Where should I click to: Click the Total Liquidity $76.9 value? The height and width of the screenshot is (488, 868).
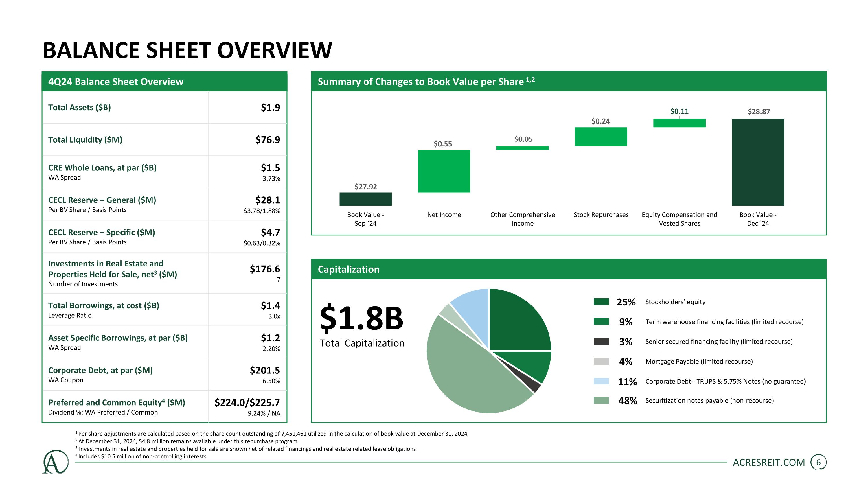pos(268,139)
